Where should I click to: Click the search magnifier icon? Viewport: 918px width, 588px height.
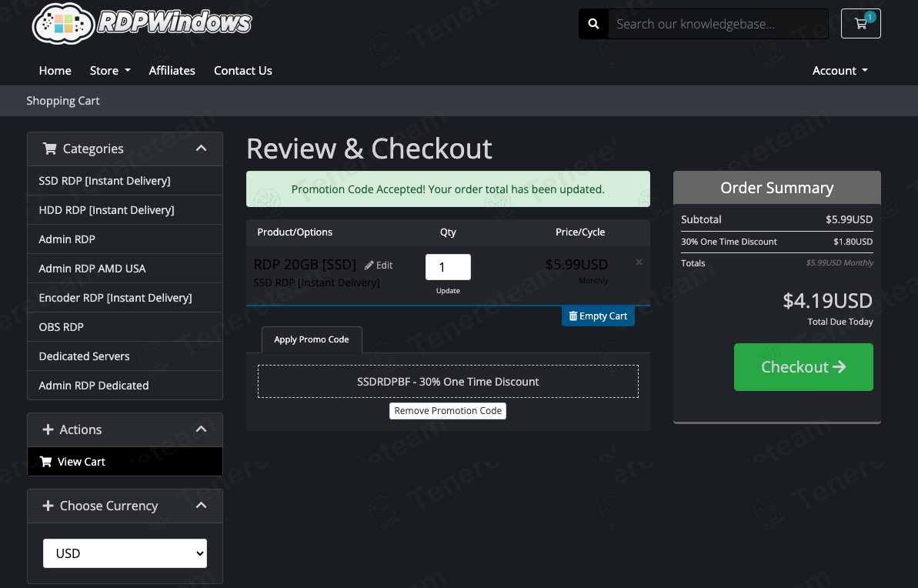click(x=593, y=24)
